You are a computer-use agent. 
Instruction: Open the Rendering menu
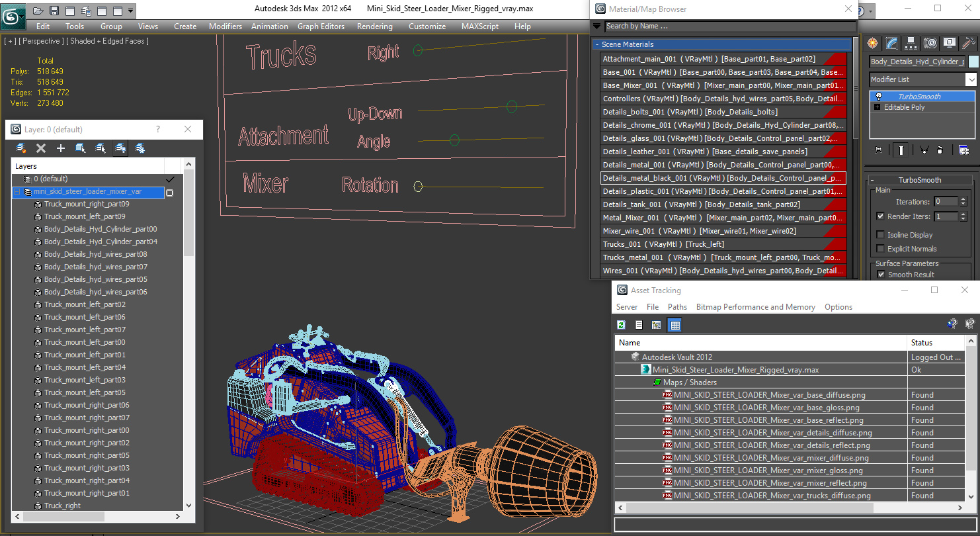375,26
